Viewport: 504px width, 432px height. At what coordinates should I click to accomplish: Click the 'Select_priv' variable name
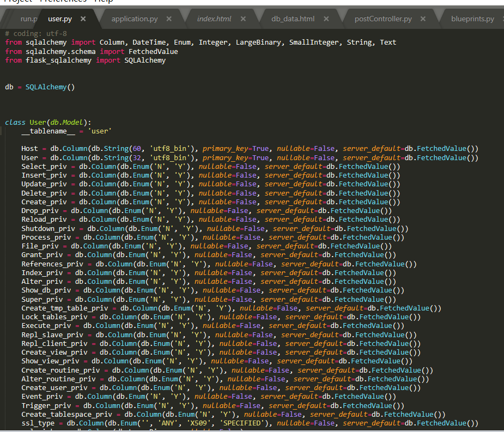[44, 167]
